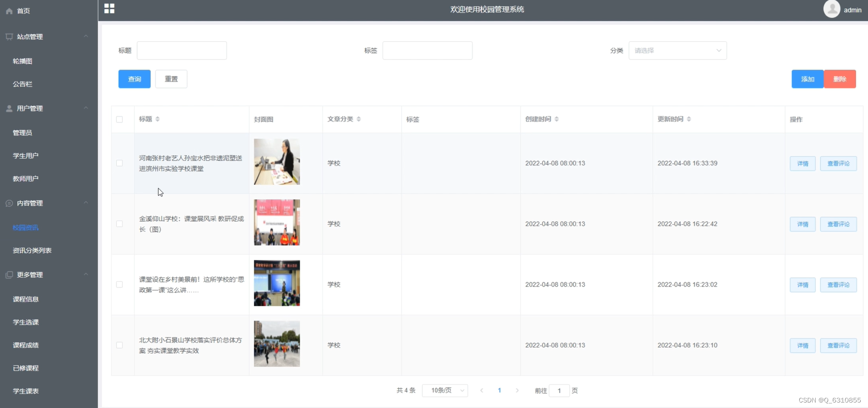868x408 pixels.
Task: Click the content management chat icon
Action: (9, 203)
